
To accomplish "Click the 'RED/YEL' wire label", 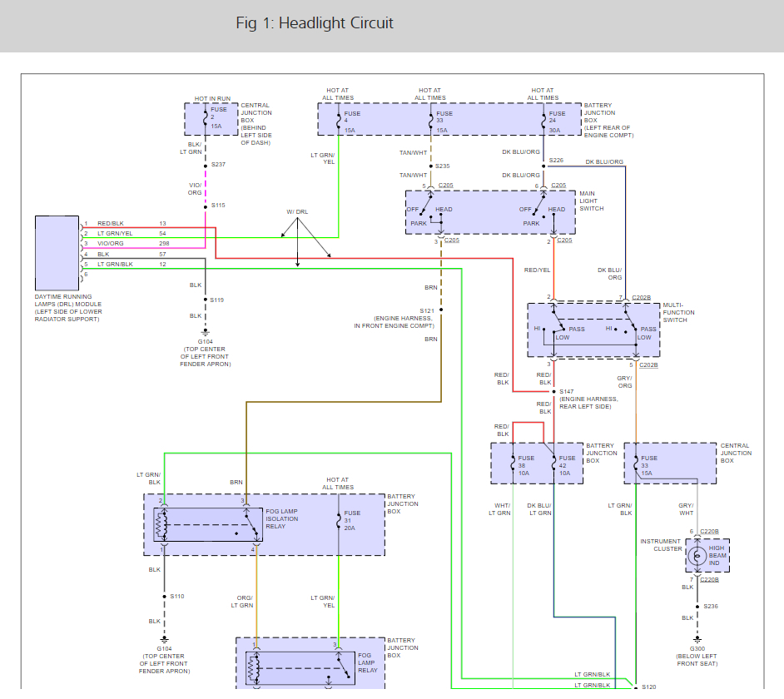I will 537,270.
